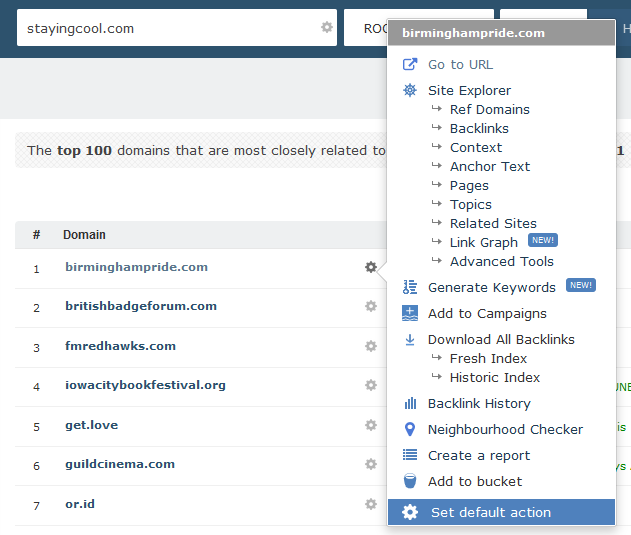Image resolution: width=631 pixels, height=535 pixels.
Task: Open gear menu for birminghampride.com row
Action: [371, 267]
